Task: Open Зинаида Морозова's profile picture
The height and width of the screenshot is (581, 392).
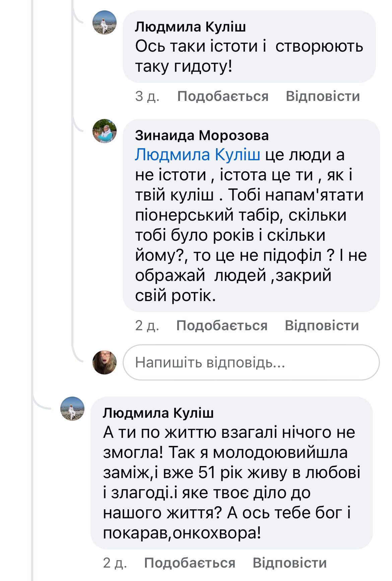Action: (105, 131)
